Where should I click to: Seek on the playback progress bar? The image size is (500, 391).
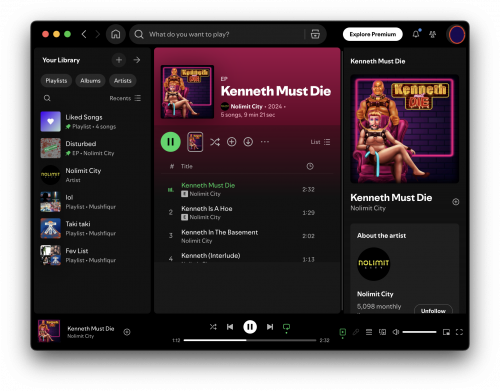click(250, 340)
